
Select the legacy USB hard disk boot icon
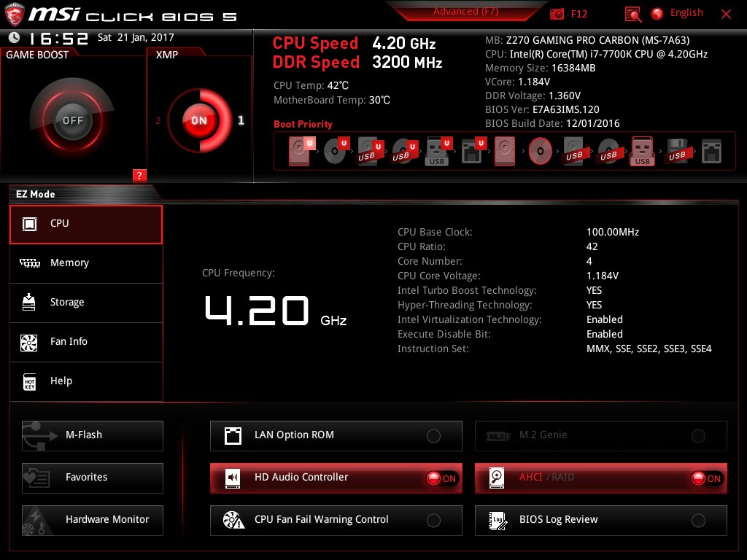click(x=574, y=151)
